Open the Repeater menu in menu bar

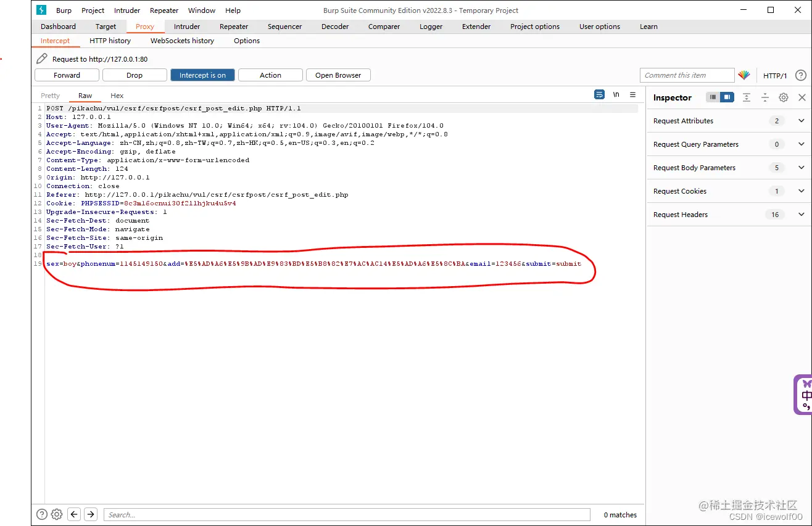[x=164, y=10]
